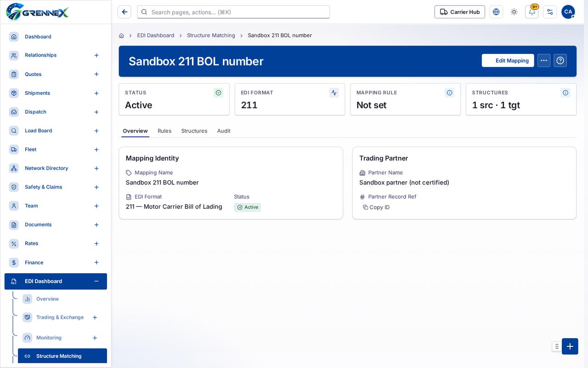
Task: Switch to the Audit tab
Action: 224,131
